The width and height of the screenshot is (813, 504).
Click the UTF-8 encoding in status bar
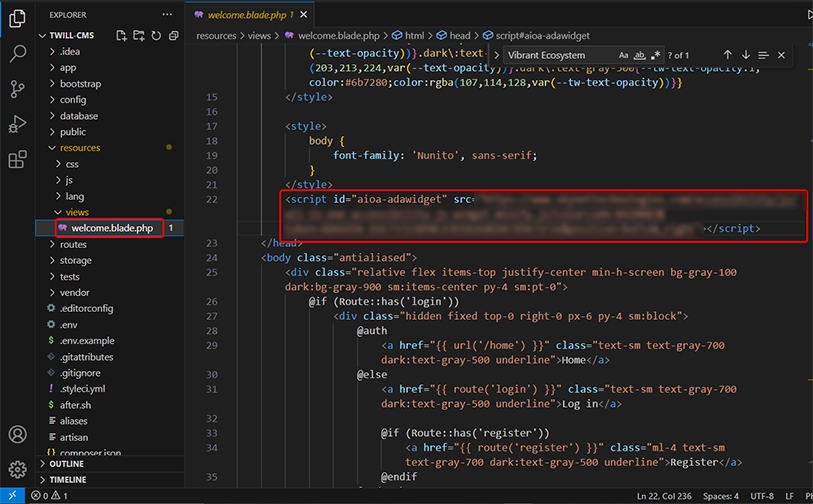point(762,496)
